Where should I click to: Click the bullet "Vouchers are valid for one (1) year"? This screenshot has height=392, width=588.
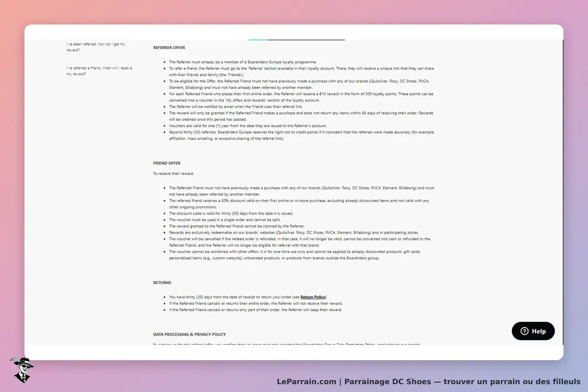[248, 125]
